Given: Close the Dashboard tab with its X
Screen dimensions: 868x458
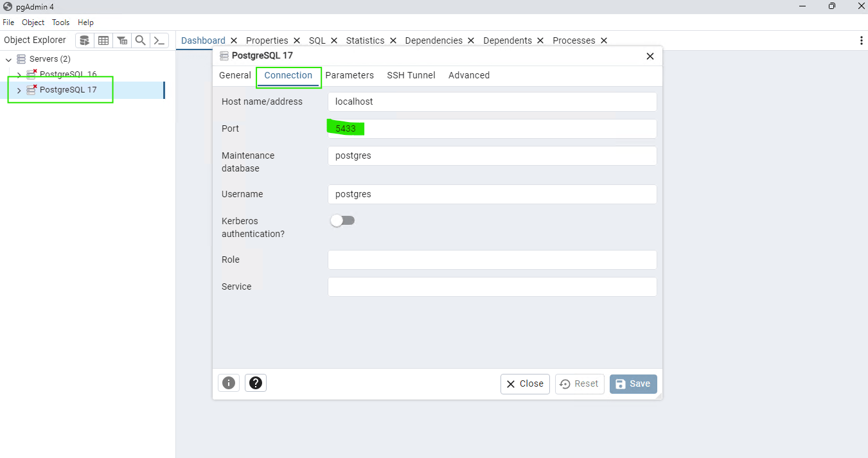Looking at the screenshot, I should click(x=234, y=40).
